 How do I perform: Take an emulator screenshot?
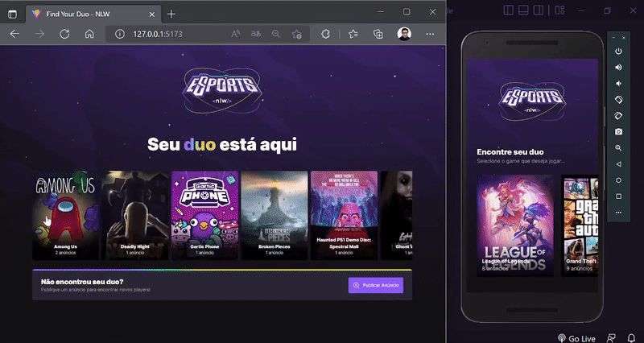618,132
